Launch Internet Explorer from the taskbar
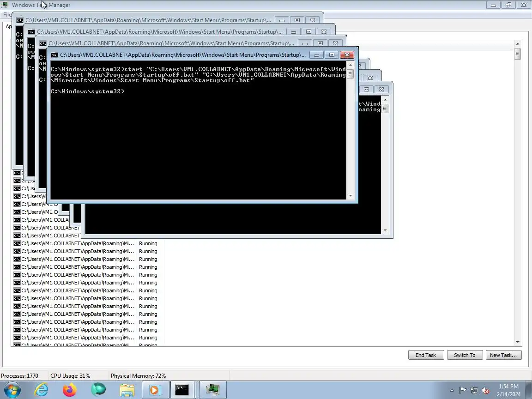Screen dimensions: 532x399 42,390
